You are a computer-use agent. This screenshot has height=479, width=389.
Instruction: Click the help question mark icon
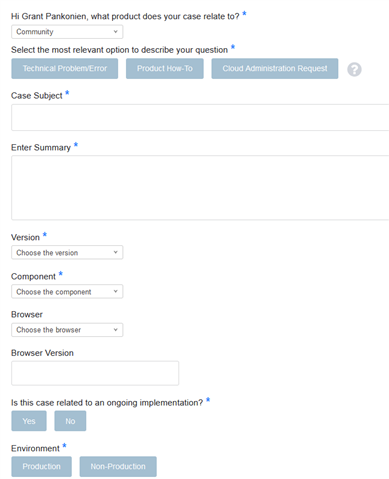354,69
